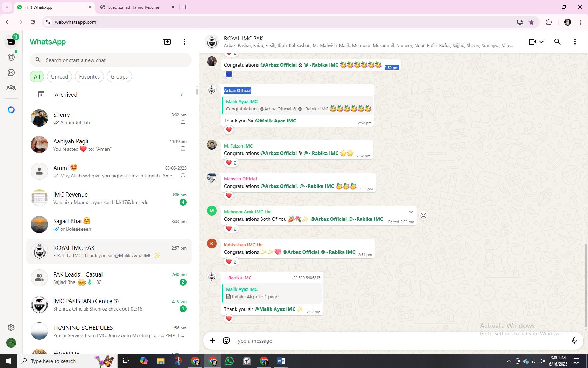The width and height of the screenshot is (588, 368).
Task: Open WhatsApp from the Windows taskbar
Action: (230, 361)
